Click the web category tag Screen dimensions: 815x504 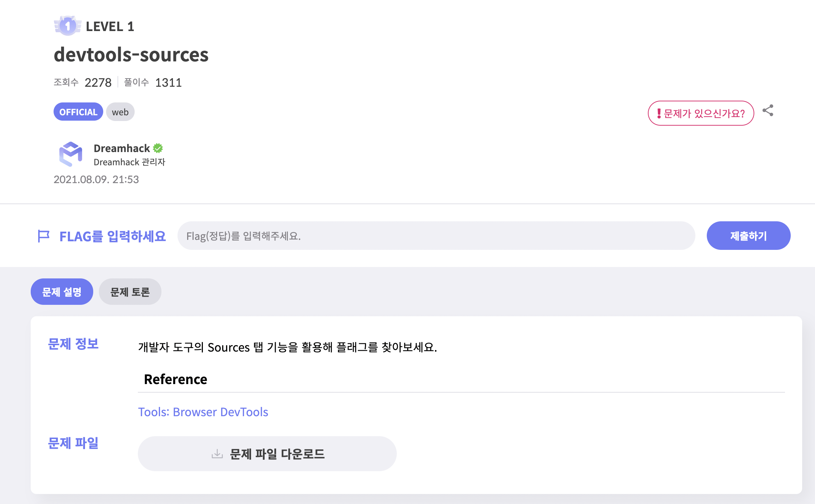[120, 112]
